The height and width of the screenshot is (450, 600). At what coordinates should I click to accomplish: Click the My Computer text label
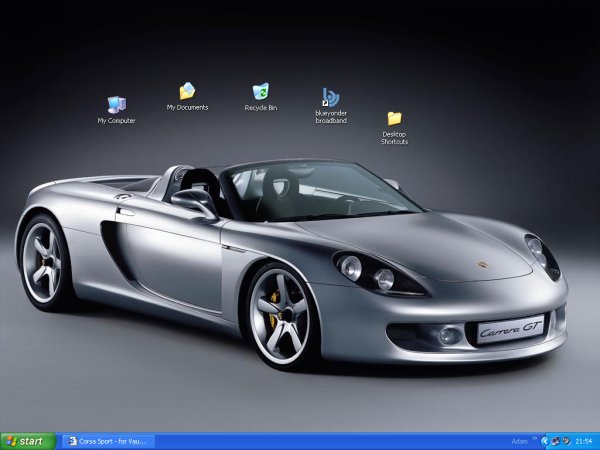(x=116, y=121)
